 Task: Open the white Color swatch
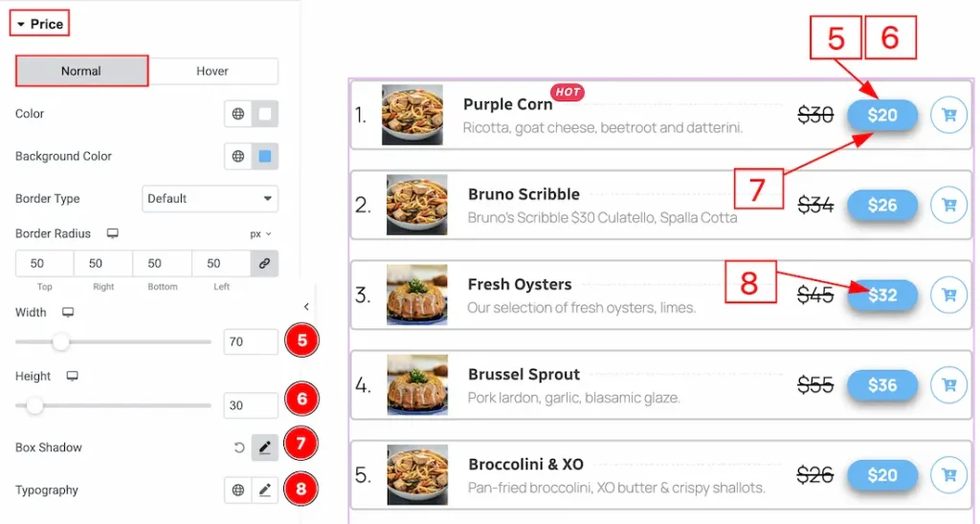265,114
